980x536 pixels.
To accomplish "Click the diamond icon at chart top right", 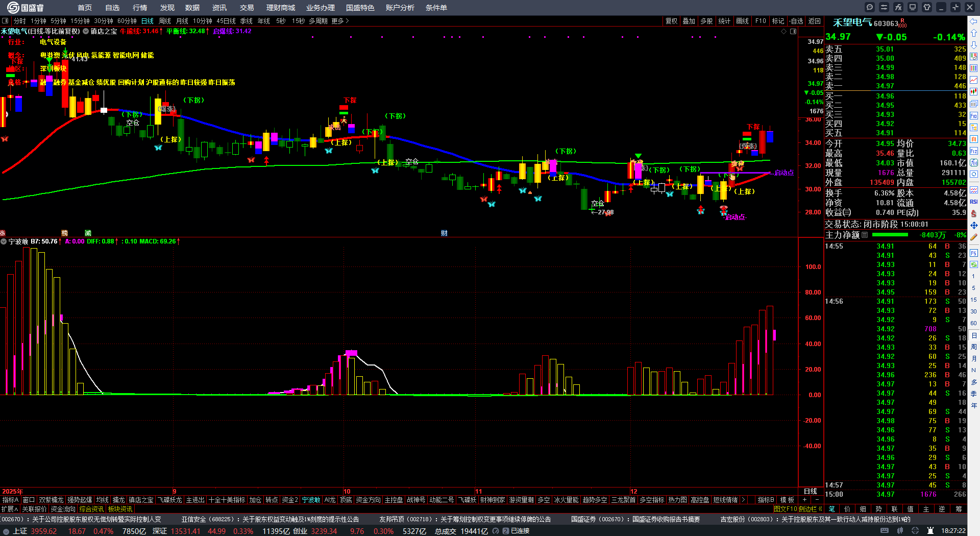I will 784,31.
